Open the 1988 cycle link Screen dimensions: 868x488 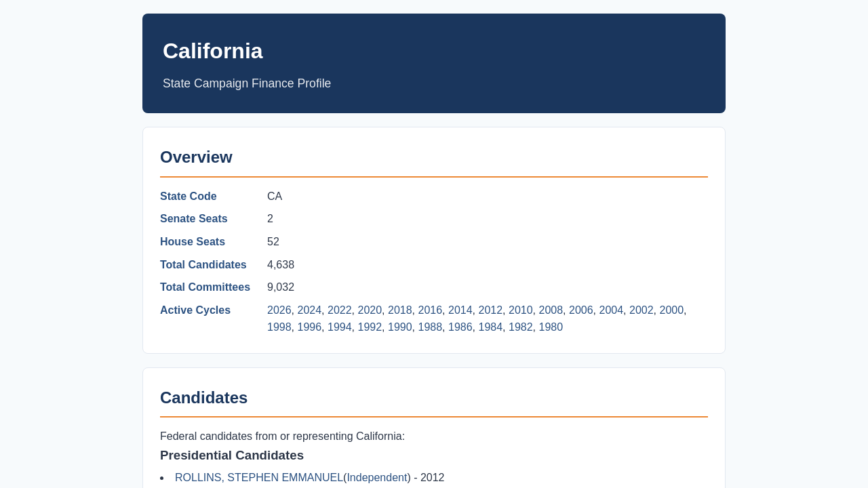430,327
